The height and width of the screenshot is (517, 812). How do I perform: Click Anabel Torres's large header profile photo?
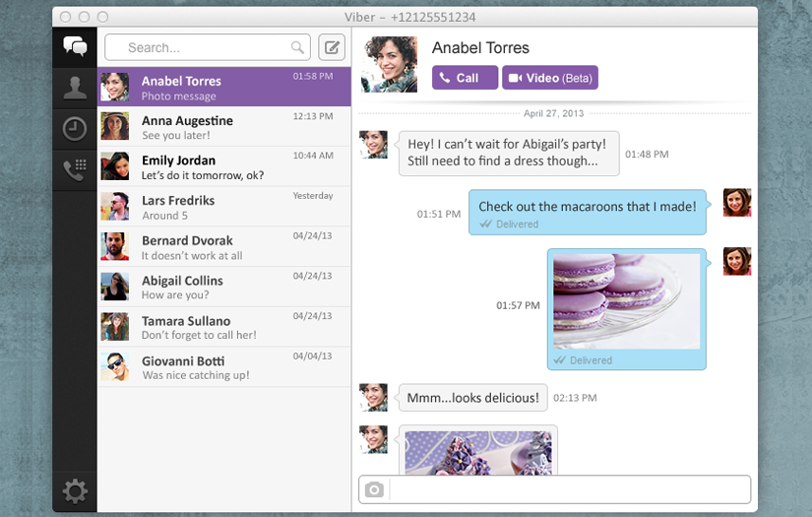click(389, 64)
